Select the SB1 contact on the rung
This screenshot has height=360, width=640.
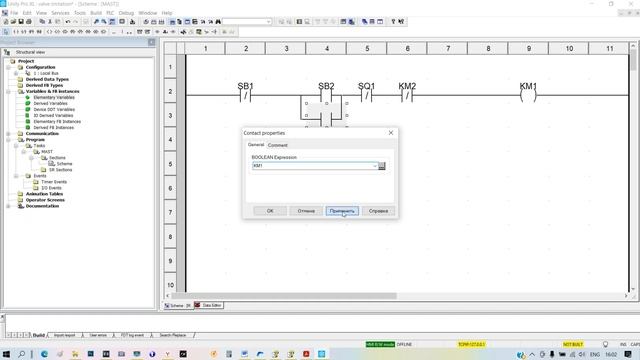coord(245,96)
